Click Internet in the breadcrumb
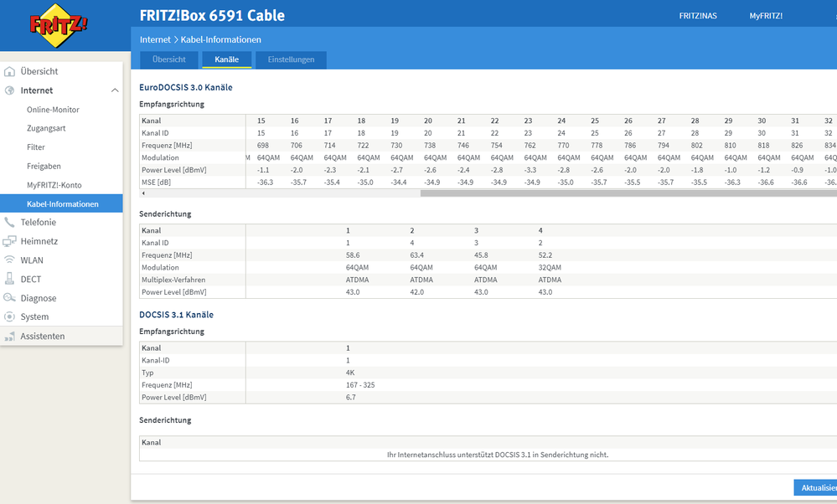 click(x=155, y=40)
